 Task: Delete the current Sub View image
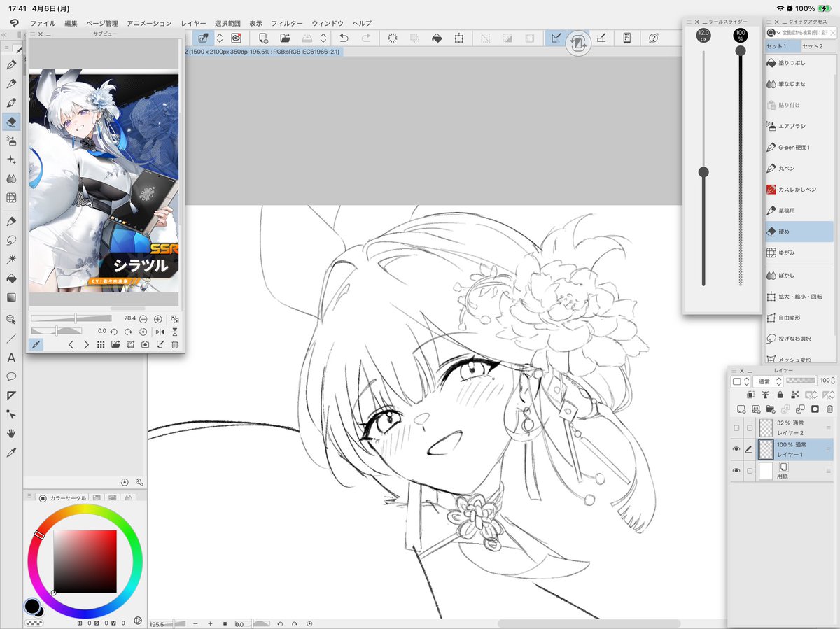(x=175, y=344)
